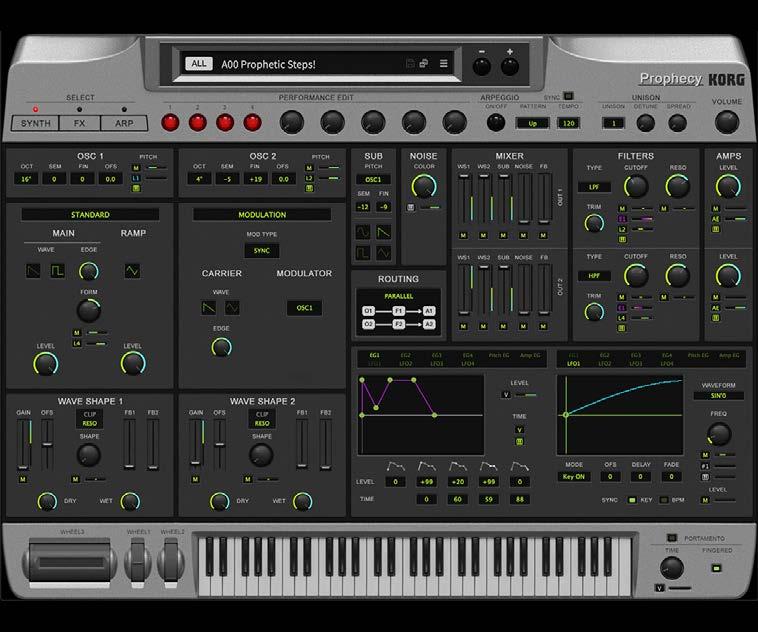This screenshot has width=758, height=632.
Task: Click the ALL preset category button
Action: [x=199, y=63]
